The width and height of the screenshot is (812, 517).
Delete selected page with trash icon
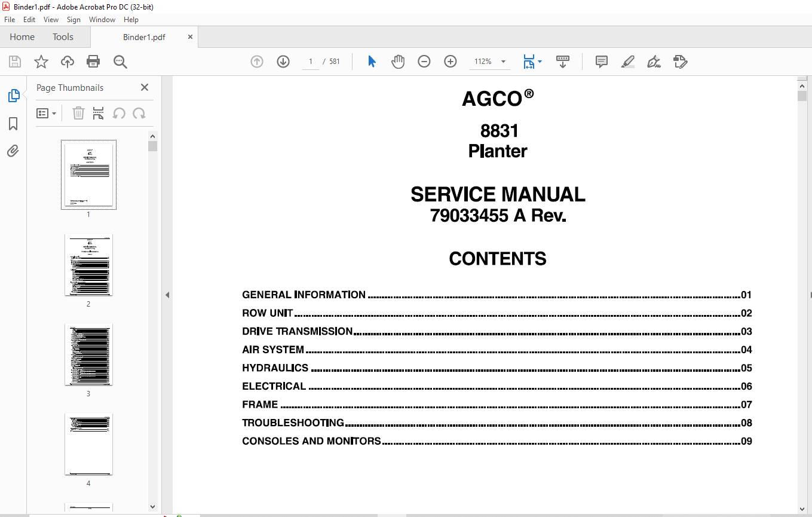78,114
